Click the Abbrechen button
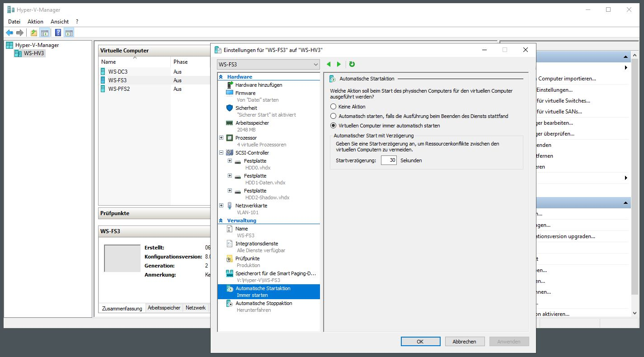The width and height of the screenshot is (644, 357). tap(465, 342)
